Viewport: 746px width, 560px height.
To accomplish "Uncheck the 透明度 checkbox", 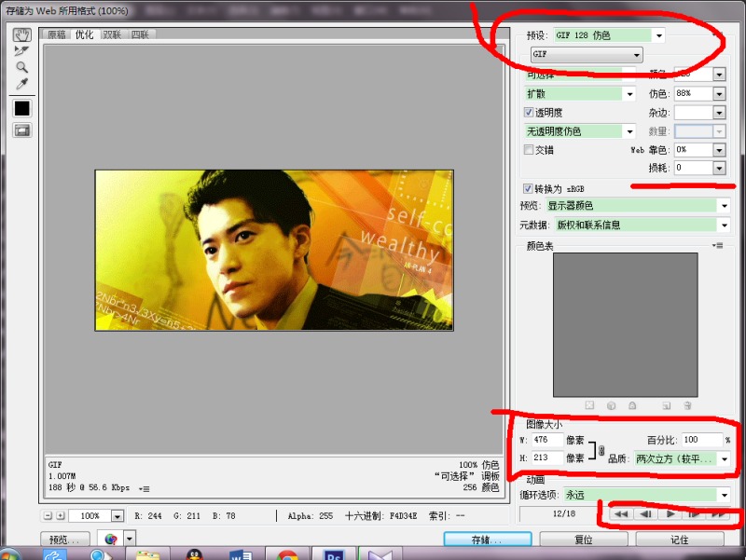I will point(530,113).
